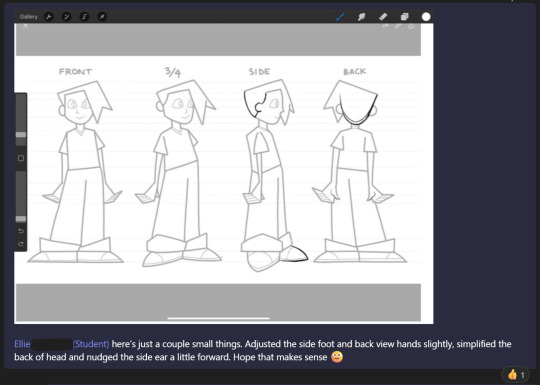The image size is (540, 385).
Task: Click the Ellie (Student) mention link
Action: point(62,344)
